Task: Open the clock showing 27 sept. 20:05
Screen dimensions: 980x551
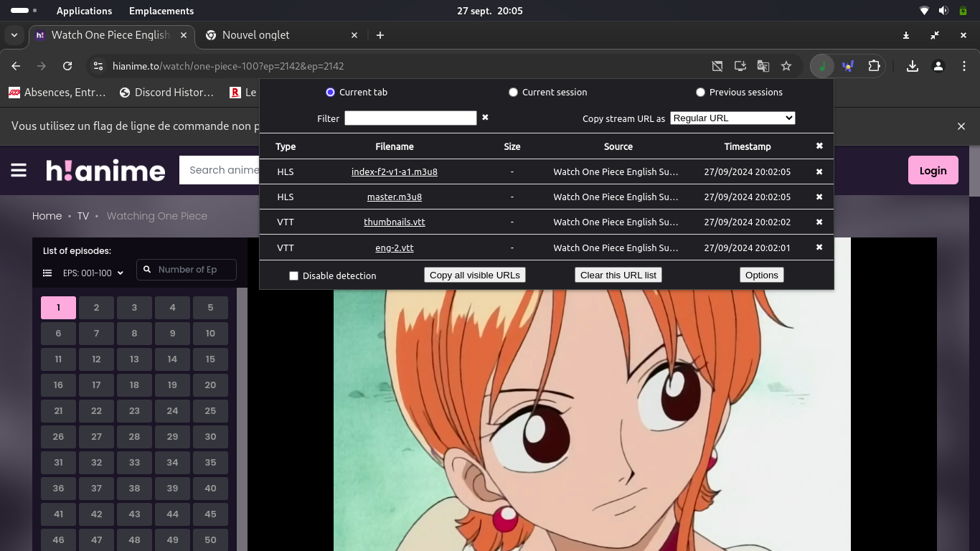Action: coord(490,11)
